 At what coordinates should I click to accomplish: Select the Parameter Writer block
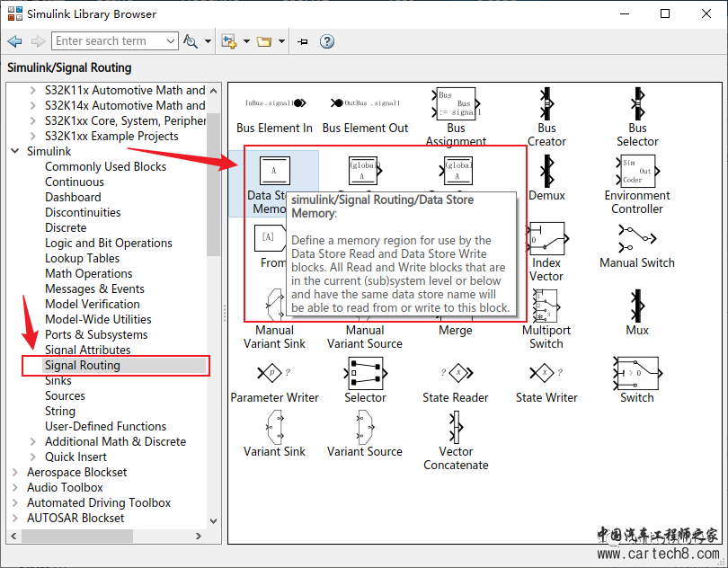click(274, 381)
